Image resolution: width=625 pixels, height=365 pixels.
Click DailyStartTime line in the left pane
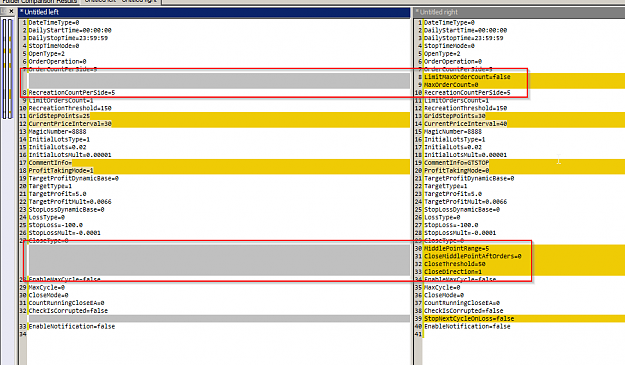[70, 30]
